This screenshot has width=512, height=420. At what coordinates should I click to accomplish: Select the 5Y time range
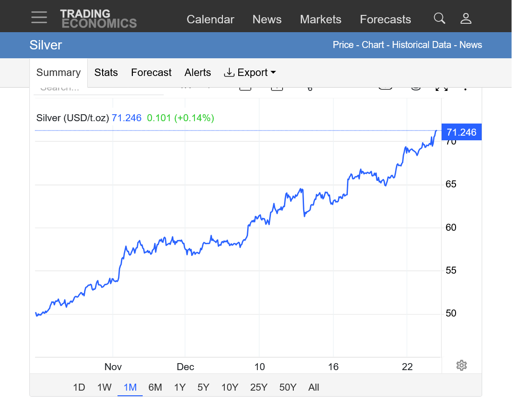tap(203, 387)
